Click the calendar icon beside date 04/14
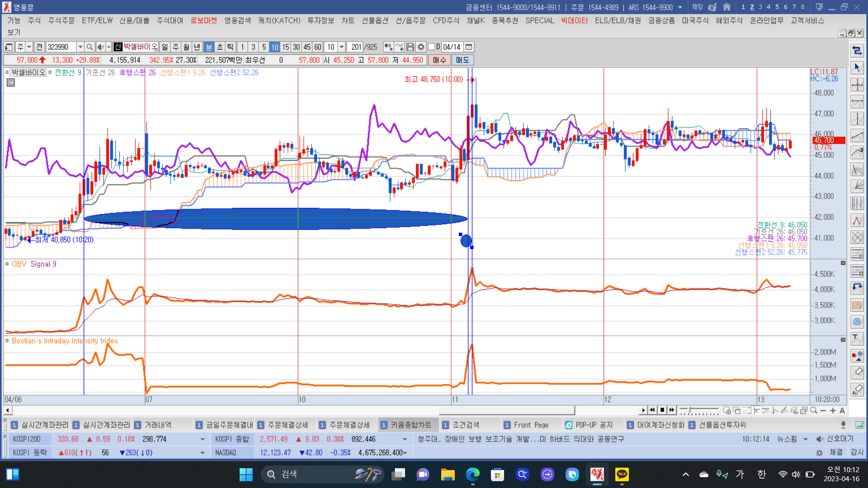 [469, 47]
